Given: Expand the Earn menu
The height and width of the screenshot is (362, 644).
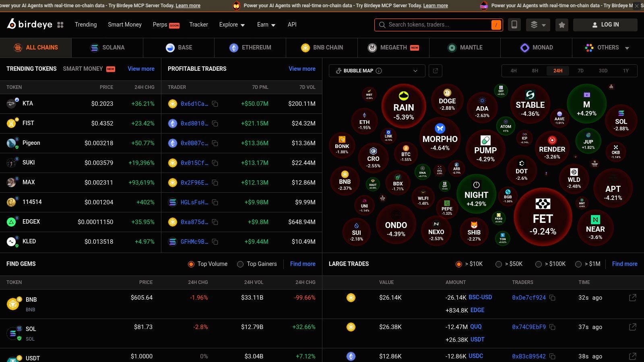Looking at the screenshot, I should click(x=266, y=25).
